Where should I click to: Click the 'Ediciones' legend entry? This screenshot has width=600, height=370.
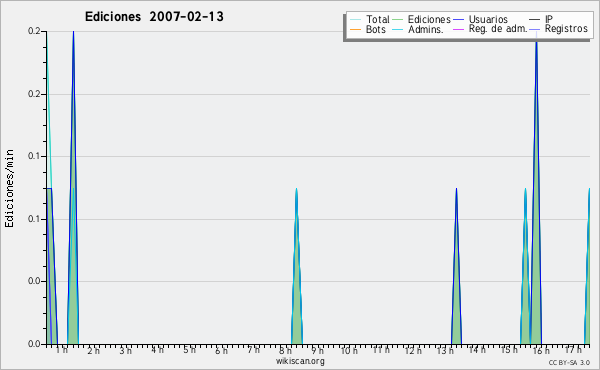421,19
